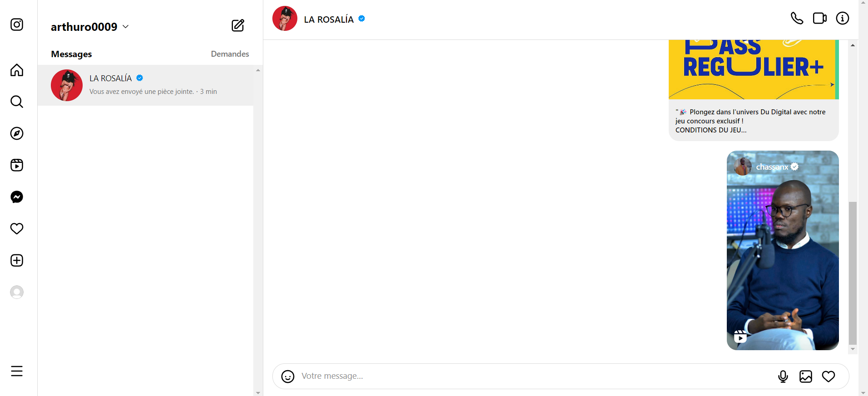Click the chat scrollbar thumb
Viewport: 868px width, 396px height.
coord(853,272)
